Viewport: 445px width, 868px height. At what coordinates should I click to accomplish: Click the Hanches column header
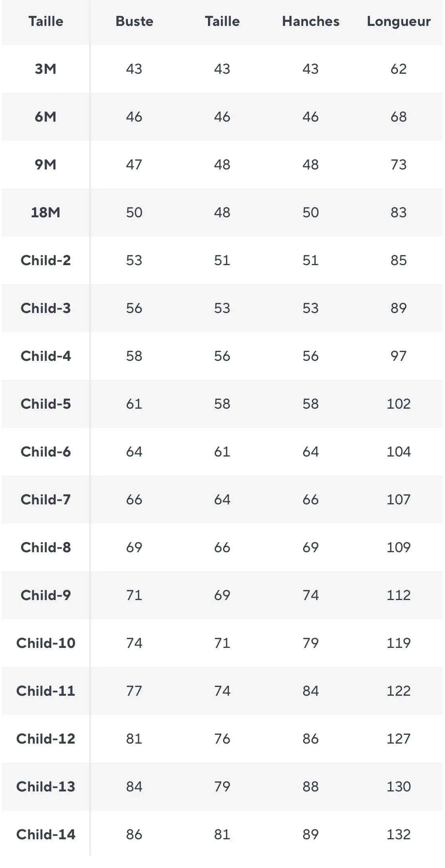point(311,22)
